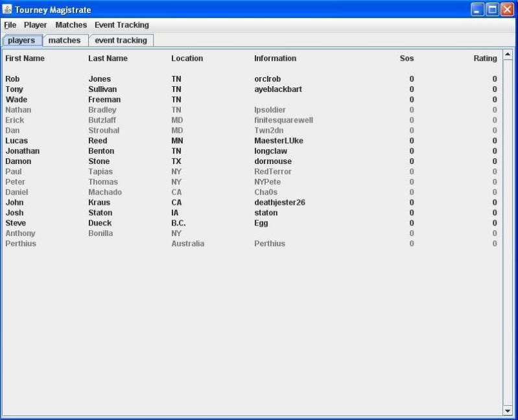
Task: Open the Matches menu
Action: 71,25
